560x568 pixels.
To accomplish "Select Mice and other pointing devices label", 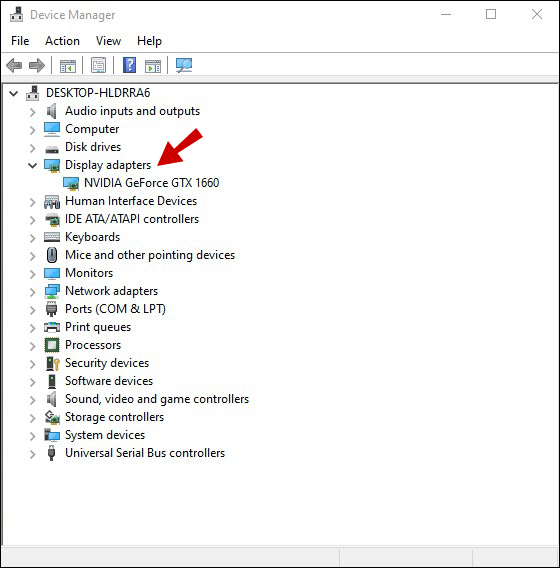I will click(150, 255).
